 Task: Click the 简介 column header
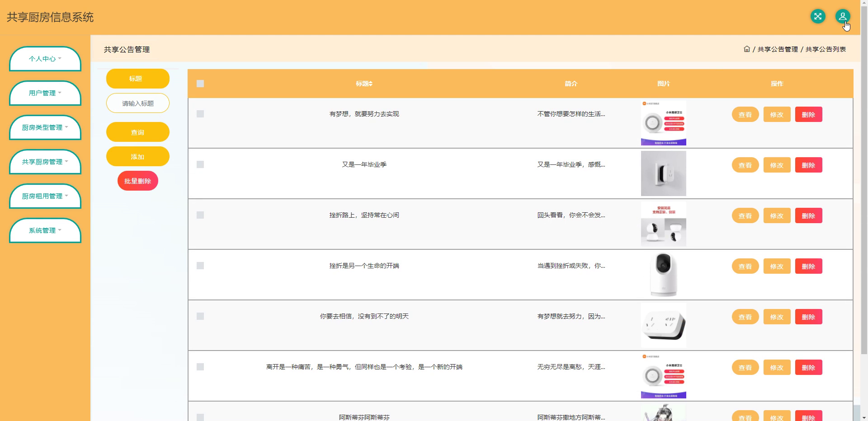(x=571, y=84)
